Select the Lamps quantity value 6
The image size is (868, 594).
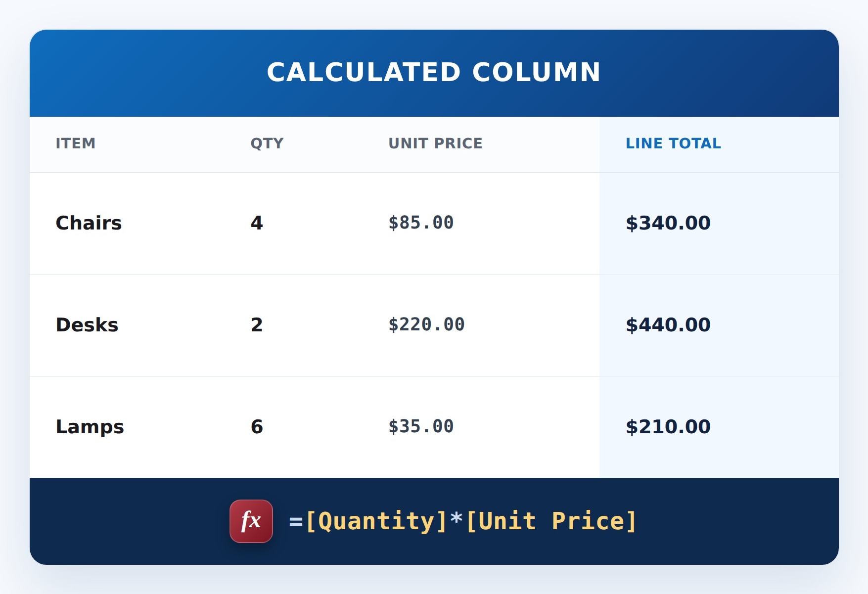point(257,427)
